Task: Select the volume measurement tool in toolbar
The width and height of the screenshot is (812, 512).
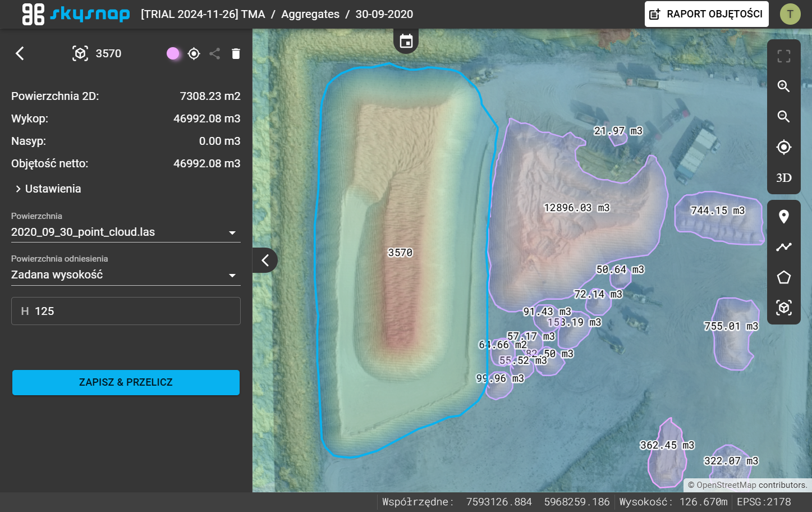Action: [x=784, y=308]
